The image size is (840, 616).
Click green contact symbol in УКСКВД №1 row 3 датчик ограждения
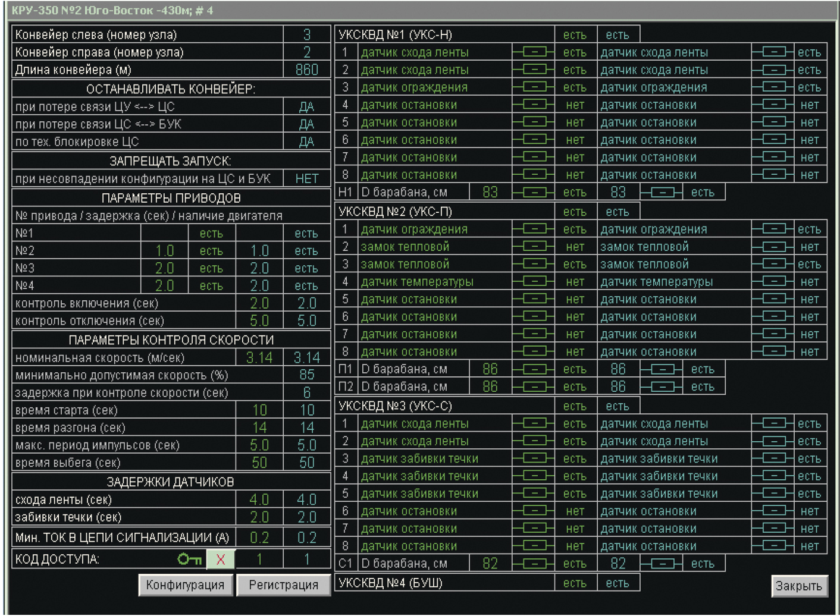tap(534, 87)
